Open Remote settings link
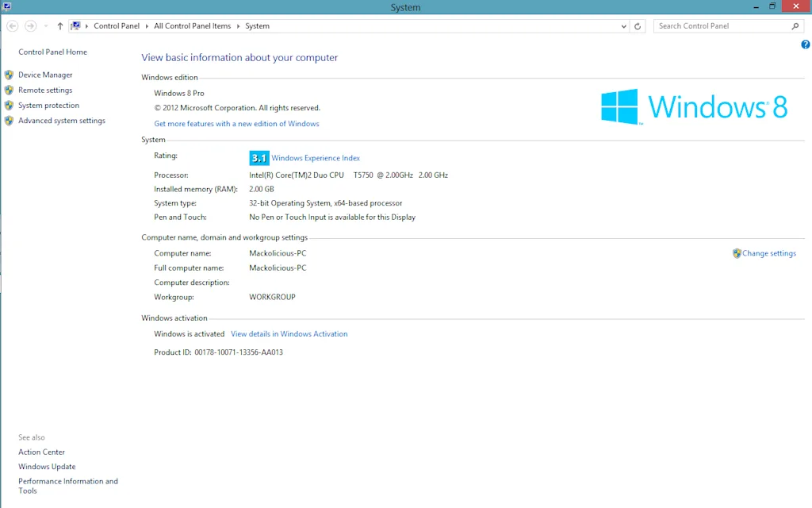812x508 pixels. [x=45, y=90]
